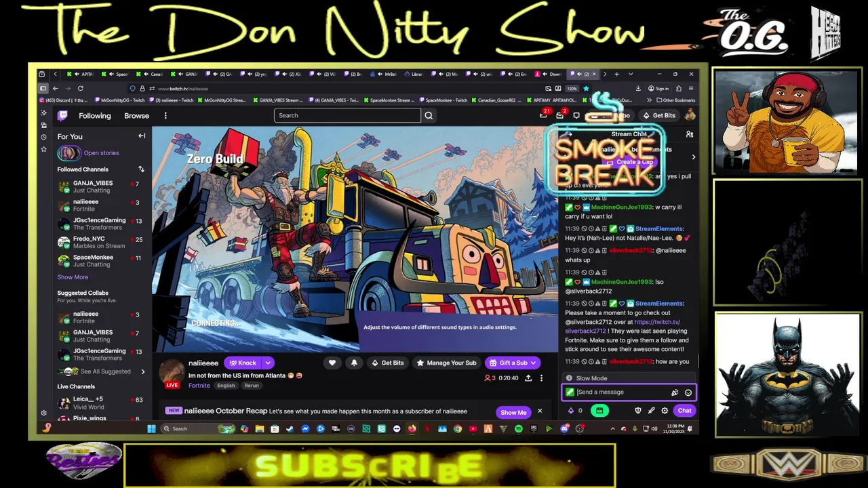Image resolution: width=868 pixels, height=488 pixels.
Task: Open stream options three-dot menu
Action: click(541, 378)
